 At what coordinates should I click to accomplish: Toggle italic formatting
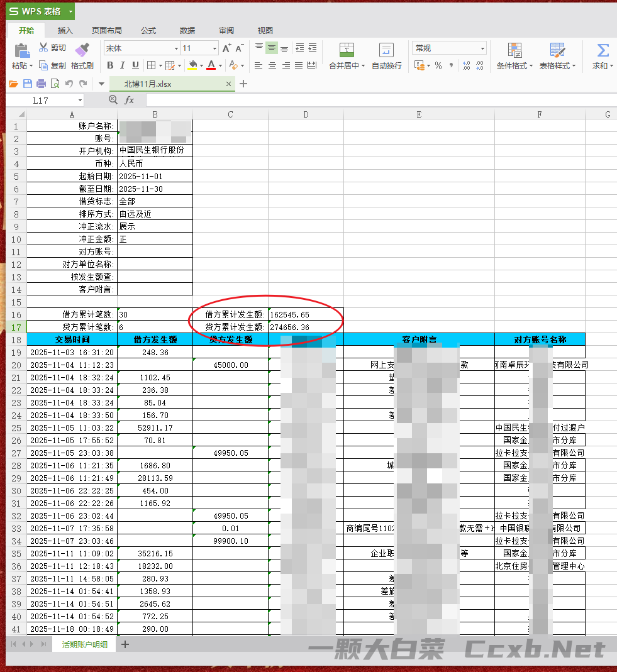click(x=122, y=65)
